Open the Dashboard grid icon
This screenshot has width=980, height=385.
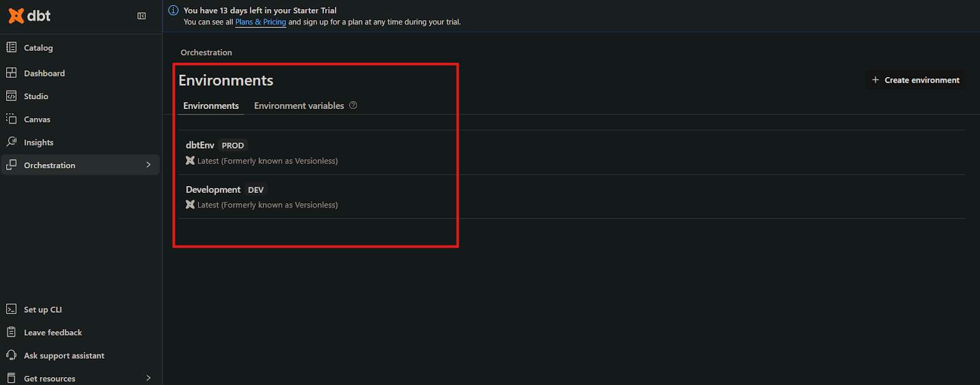point(11,73)
